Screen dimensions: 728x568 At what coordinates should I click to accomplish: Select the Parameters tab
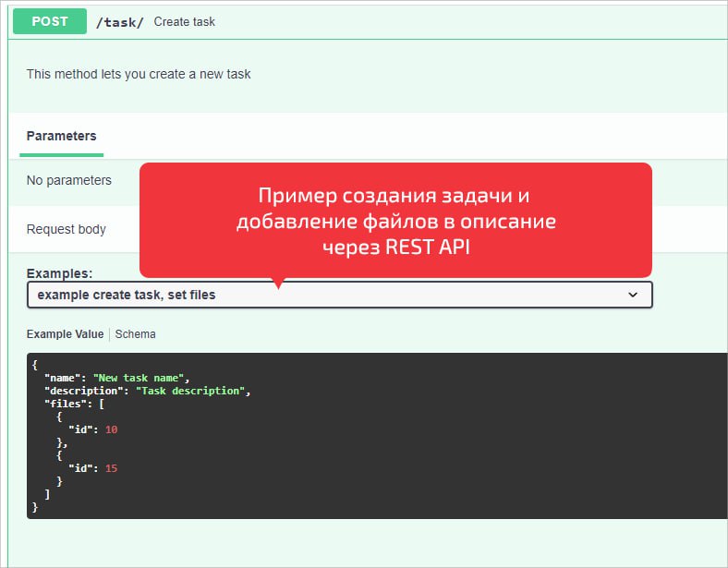(61, 136)
